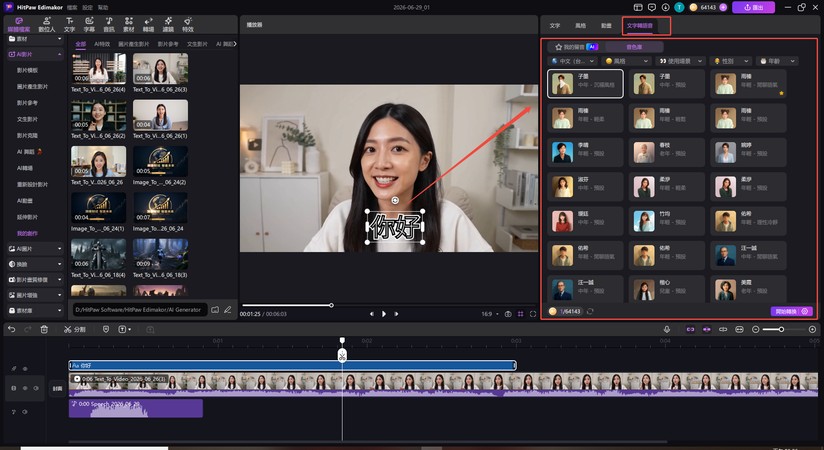
Task: Select the AI特效 media filter tab
Action: [x=102, y=44]
